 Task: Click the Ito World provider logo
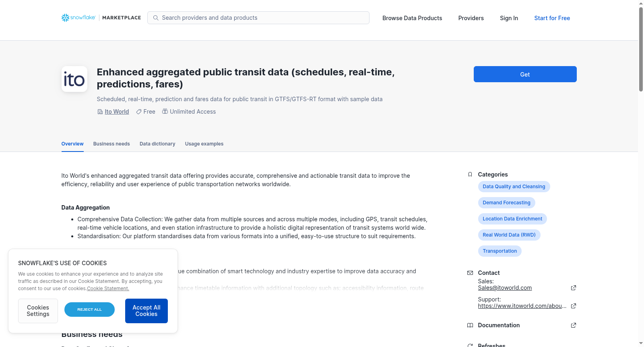tap(74, 79)
